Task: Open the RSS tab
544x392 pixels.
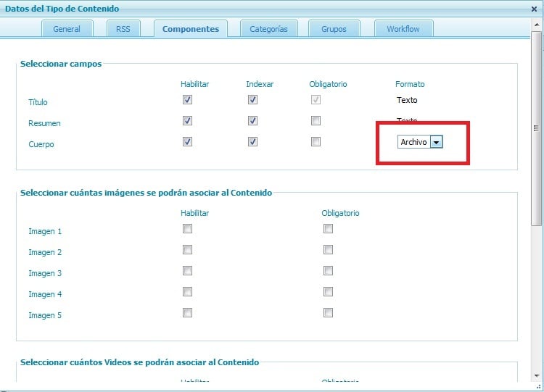Action: [x=123, y=29]
